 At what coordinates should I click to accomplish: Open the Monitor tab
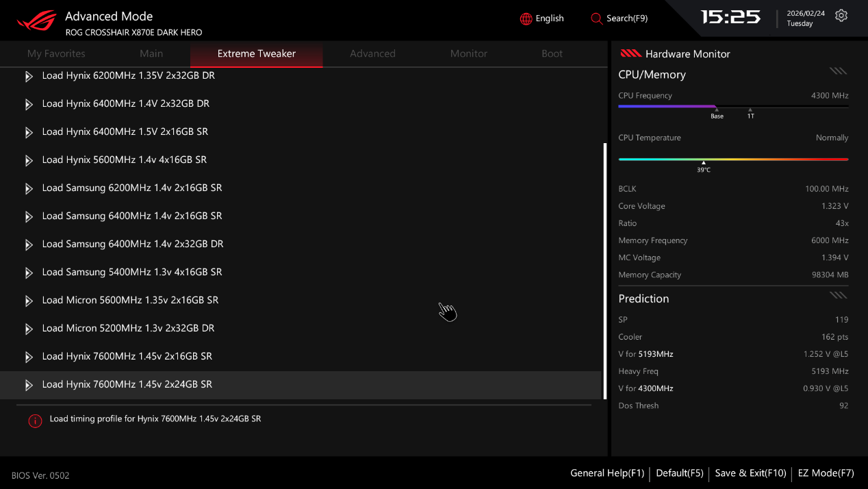point(468,53)
